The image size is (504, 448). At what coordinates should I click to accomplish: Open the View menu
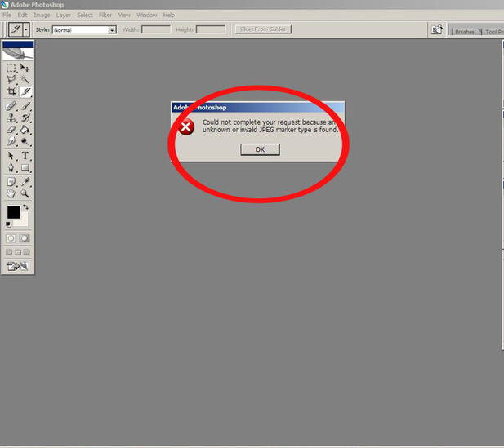point(124,15)
